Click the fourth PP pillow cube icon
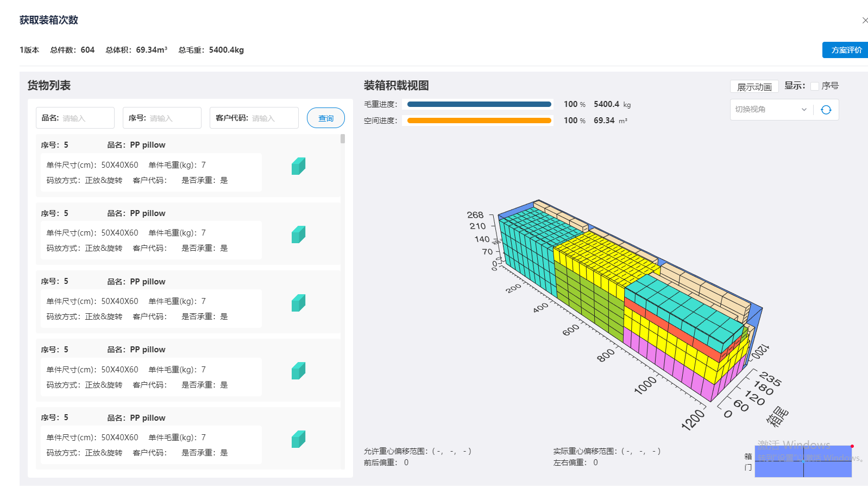Viewport: 868px width, 488px height. point(298,371)
